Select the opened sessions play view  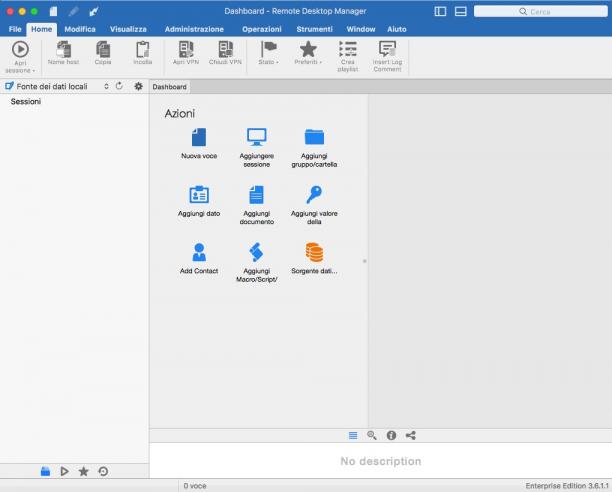pos(64,471)
